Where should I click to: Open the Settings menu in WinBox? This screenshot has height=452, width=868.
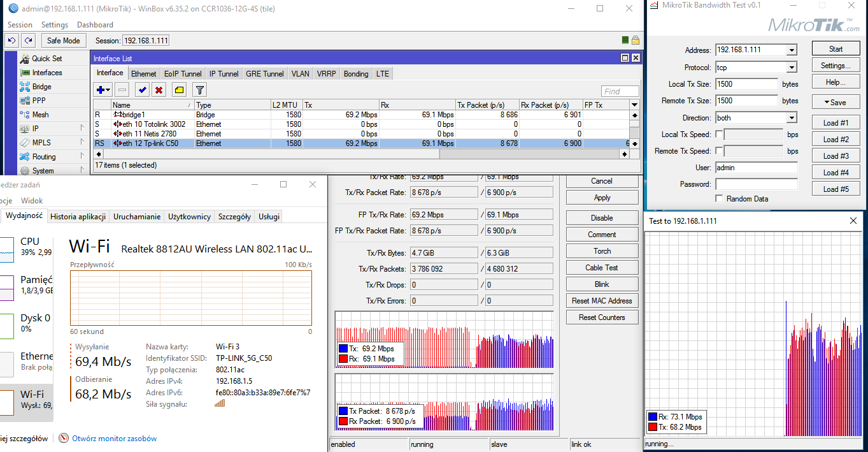tap(55, 25)
